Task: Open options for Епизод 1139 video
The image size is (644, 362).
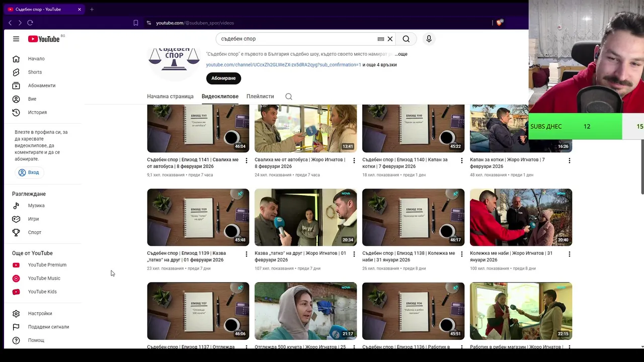Action: click(x=246, y=254)
